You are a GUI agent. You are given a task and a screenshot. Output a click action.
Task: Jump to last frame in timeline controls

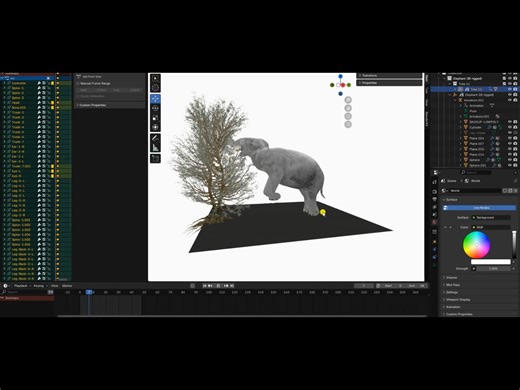(x=232, y=286)
